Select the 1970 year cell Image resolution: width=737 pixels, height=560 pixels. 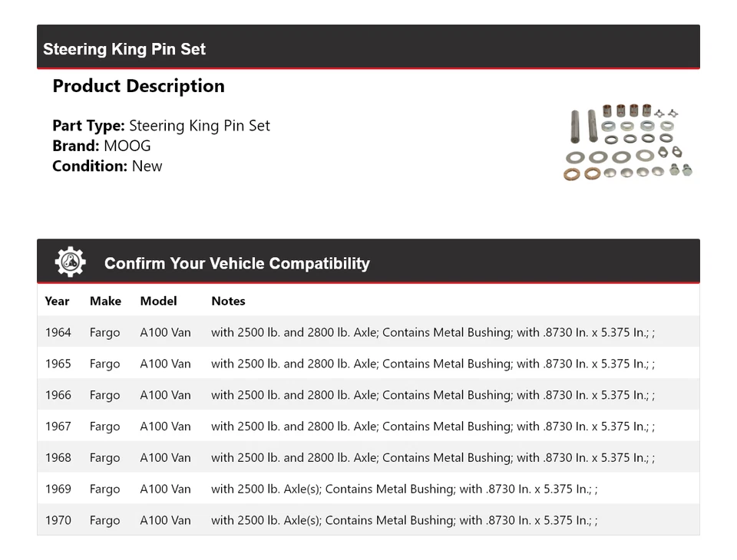pyautogui.click(x=58, y=520)
